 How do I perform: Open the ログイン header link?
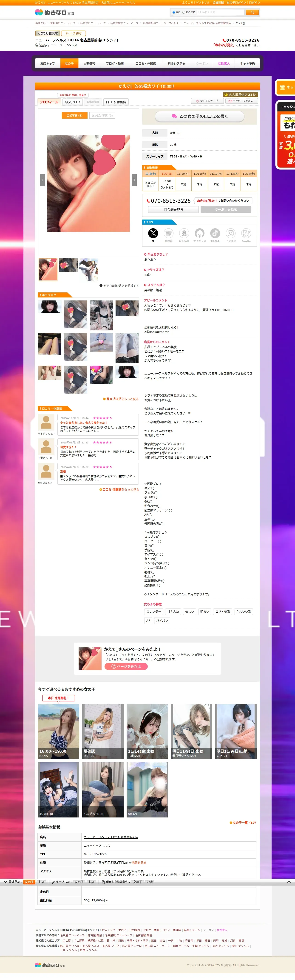coord(254,3)
